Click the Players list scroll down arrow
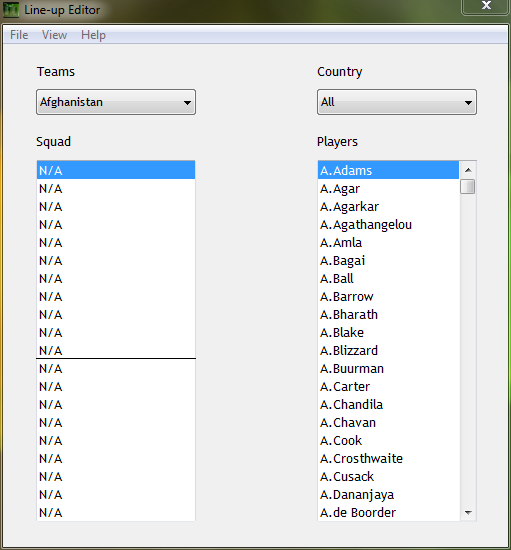The width and height of the screenshot is (511, 550). pos(468,512)
